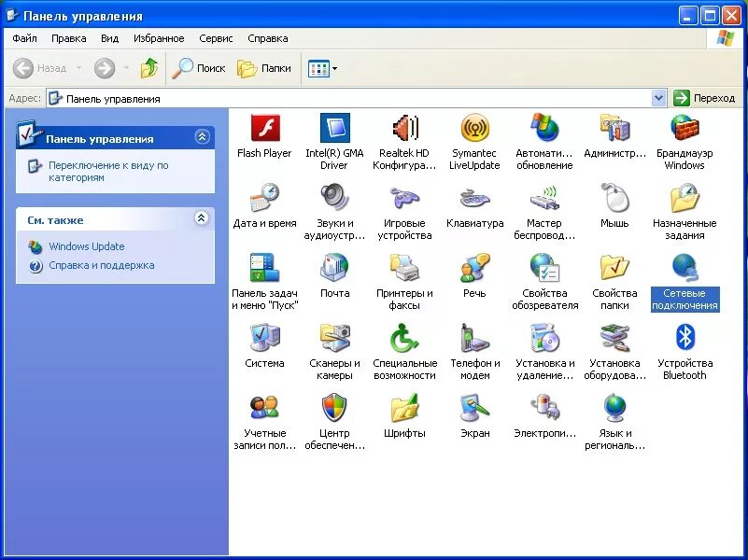Open the Избранное menu
The width and height of the screenshot is (748, 560).
click(x=159, y=38)
